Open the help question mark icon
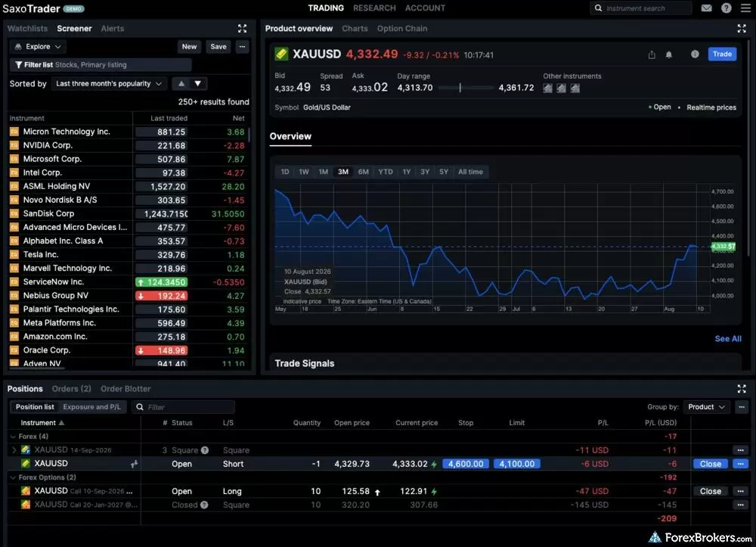The image size is (756, 547). pos(726,8)
